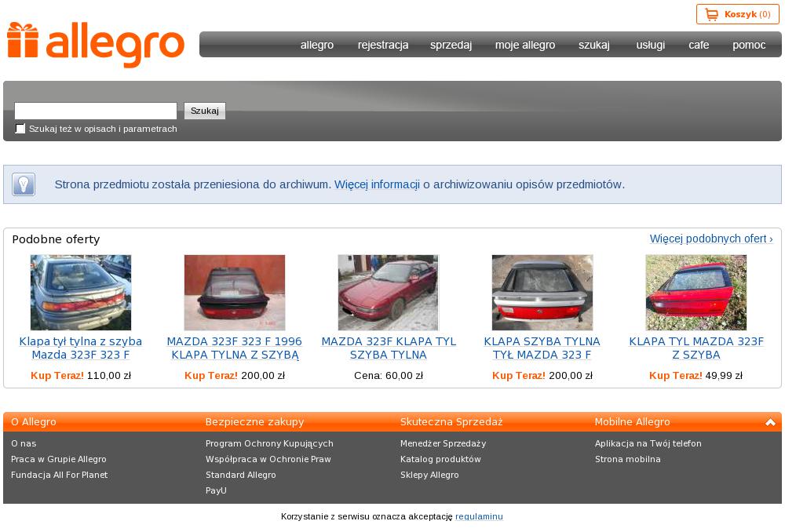785x532 pixels.
Task: Click the Bezpieczne zakupy footer heading
Action: 254,422
